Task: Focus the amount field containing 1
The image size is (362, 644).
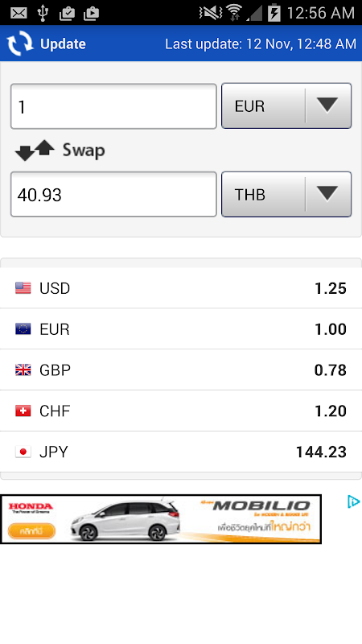Action: point(113,106)
